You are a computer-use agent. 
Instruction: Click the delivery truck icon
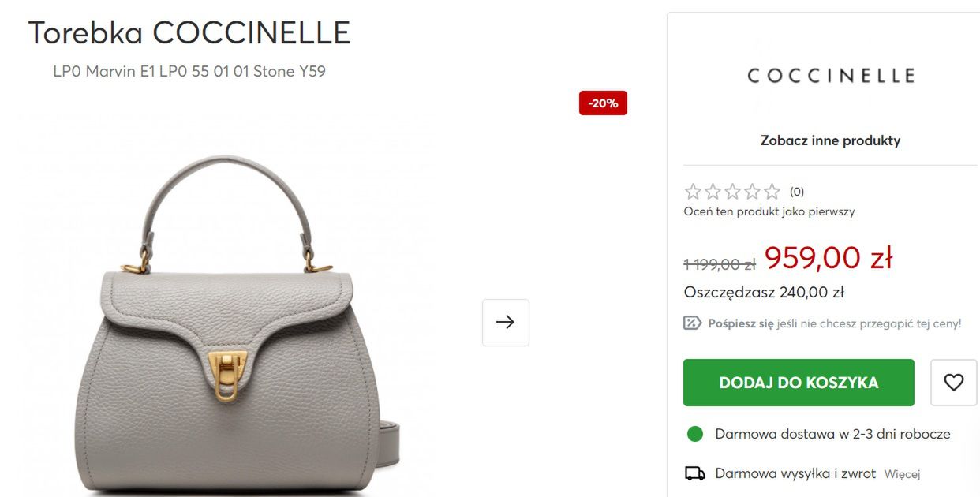coord(694,473)
